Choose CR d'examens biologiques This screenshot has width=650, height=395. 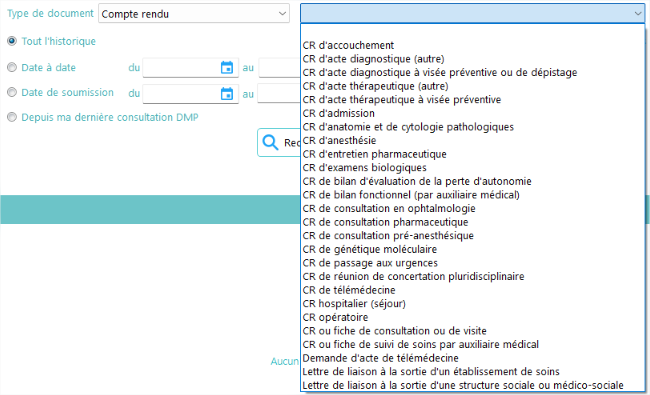[x=473, y=168]
